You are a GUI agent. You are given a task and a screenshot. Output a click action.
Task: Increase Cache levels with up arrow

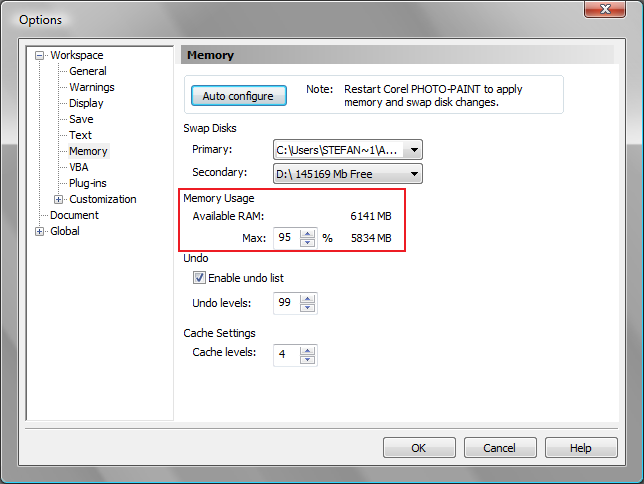click(307, 350)
